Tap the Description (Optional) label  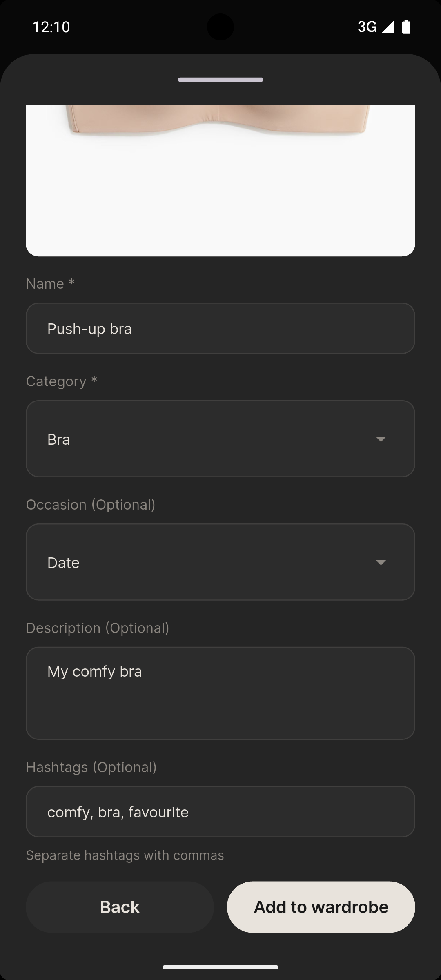[x=98, y=628]
